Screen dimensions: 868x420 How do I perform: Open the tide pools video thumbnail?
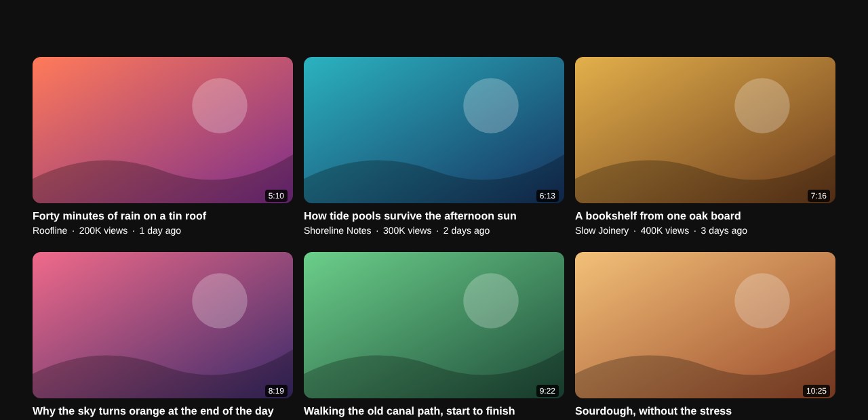[x=434, y=130]
